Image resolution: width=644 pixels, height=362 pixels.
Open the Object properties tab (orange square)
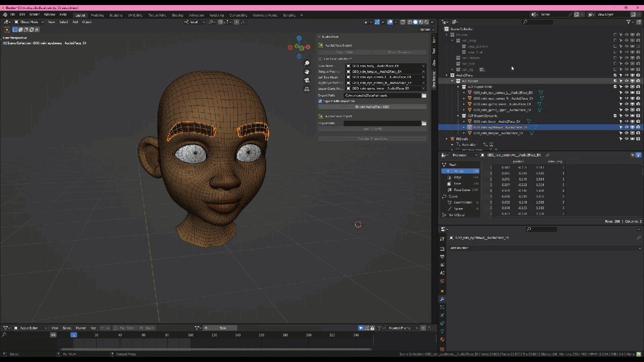[x=442, y=291]
